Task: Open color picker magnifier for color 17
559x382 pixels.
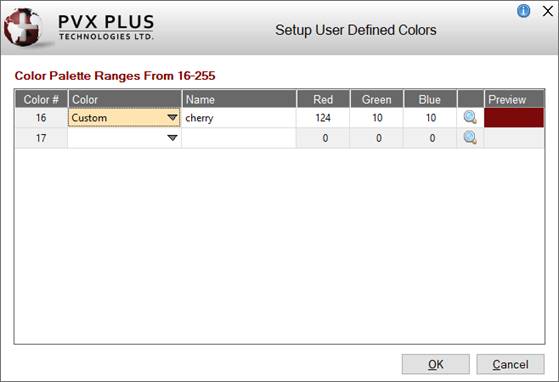Action: click(470, 138)
